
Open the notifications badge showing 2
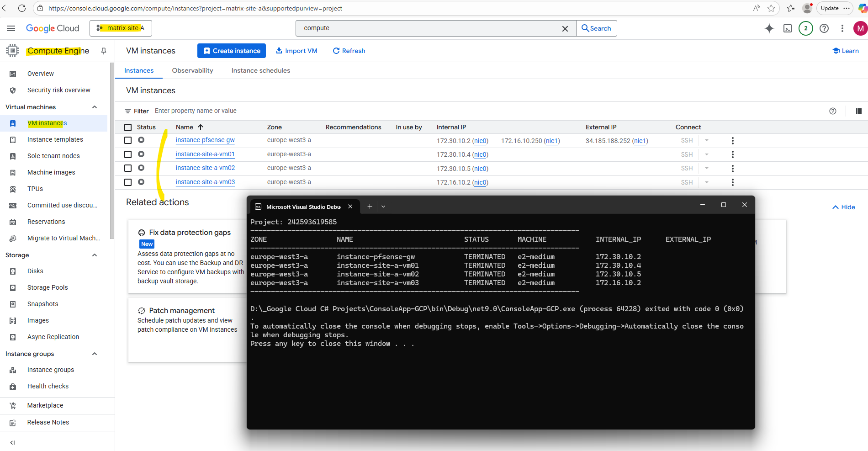pyautogui.click(x=805, y=28)
